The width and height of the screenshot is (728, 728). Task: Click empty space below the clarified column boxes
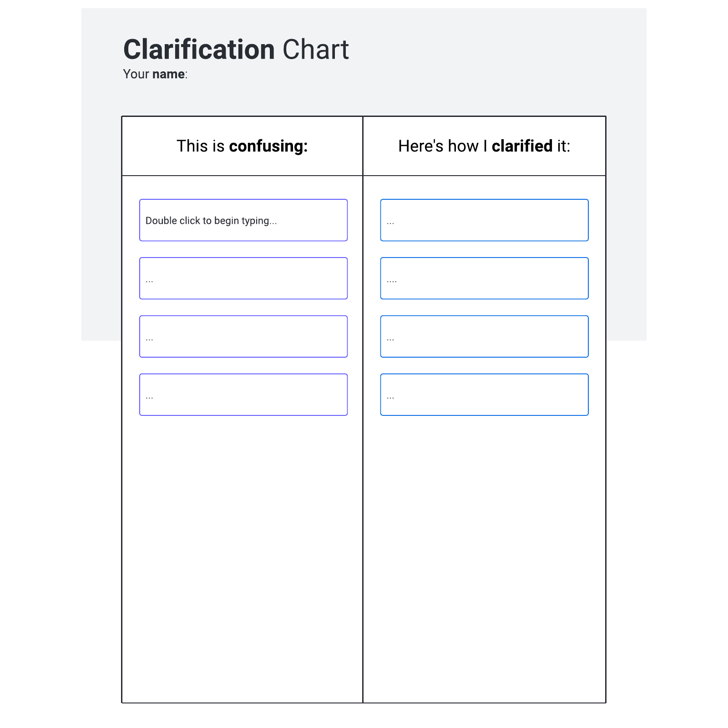click(484, 560)
